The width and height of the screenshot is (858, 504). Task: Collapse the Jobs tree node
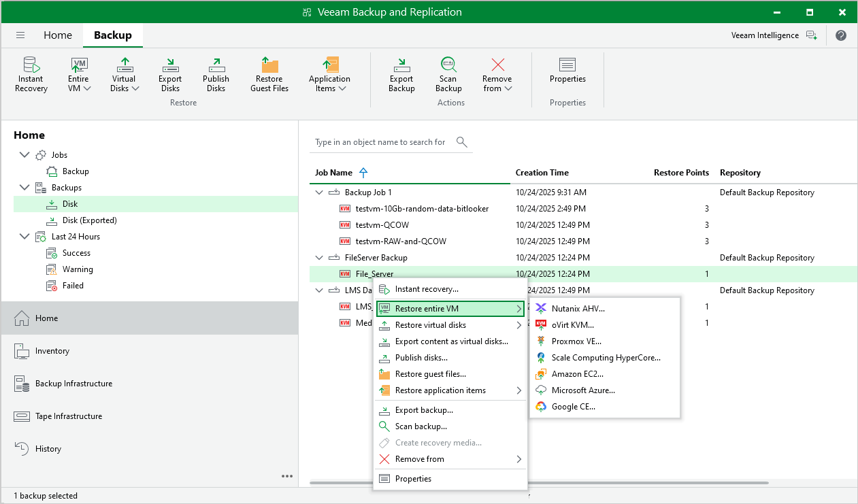tap(25, 155)
